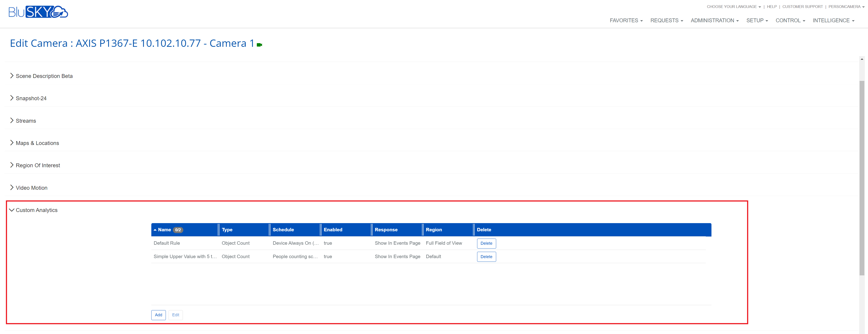The width and height of the screenshot is (868, 334).
Task: Open the Customer Support link
Action: (802, 7)
